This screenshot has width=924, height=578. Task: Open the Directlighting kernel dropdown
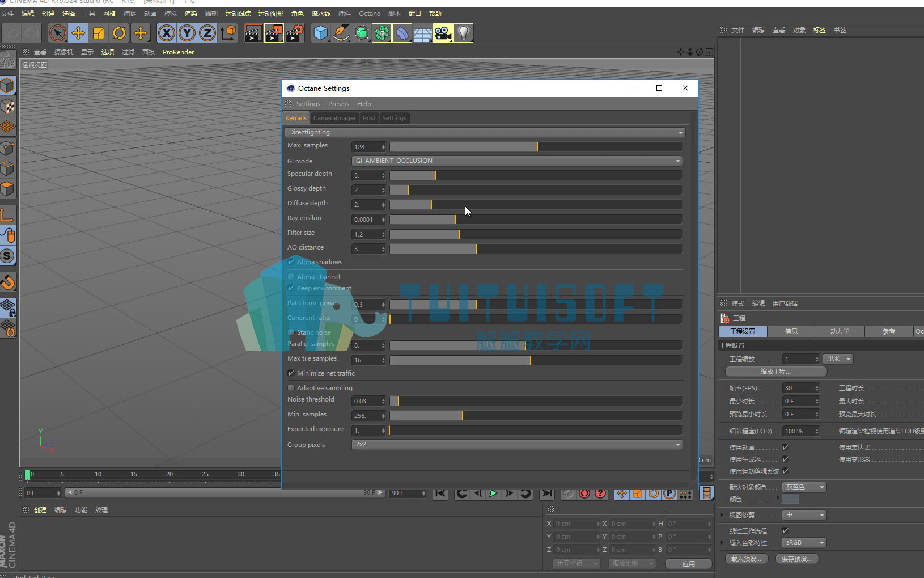[485, 132]
